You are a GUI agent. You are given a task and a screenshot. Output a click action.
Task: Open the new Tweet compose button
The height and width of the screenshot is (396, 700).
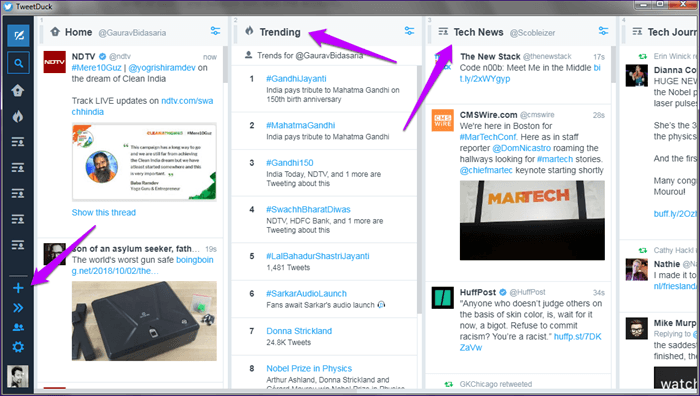18,36
